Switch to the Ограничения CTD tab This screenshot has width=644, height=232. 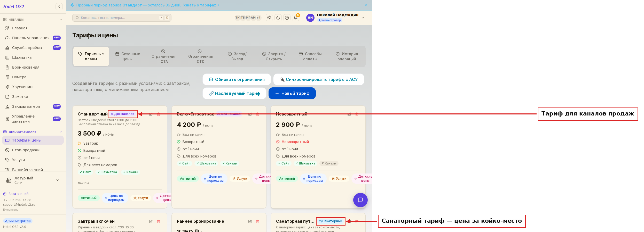[201, 56]
